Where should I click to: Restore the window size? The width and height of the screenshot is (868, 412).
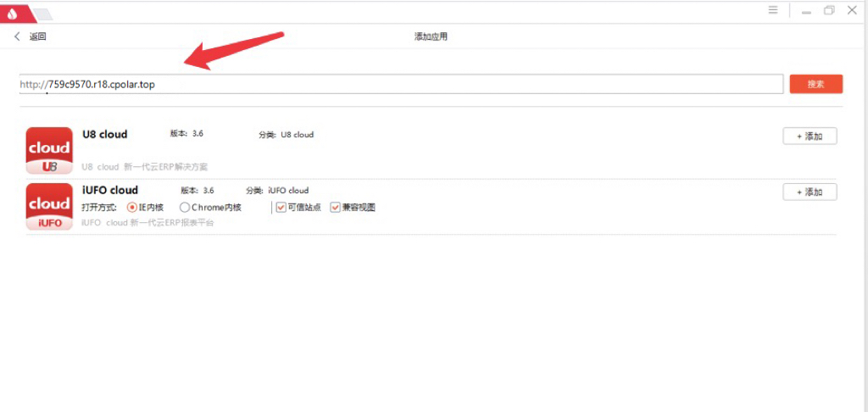[x=829, y=10]
